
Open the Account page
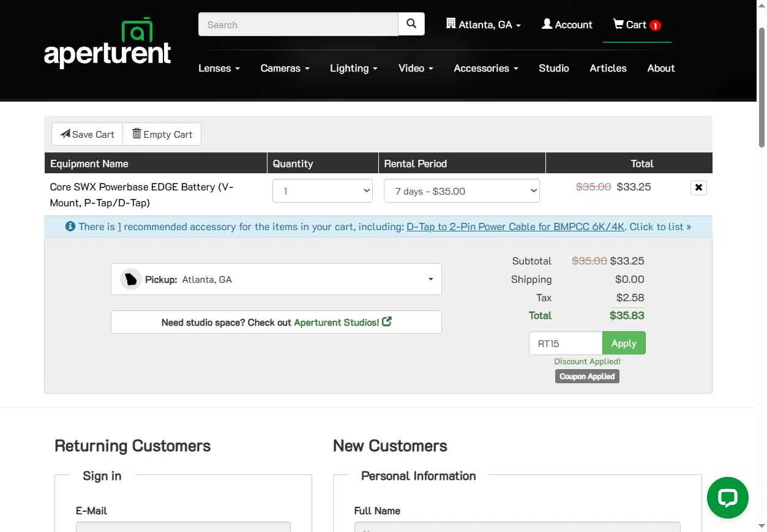tap(567, 24)
